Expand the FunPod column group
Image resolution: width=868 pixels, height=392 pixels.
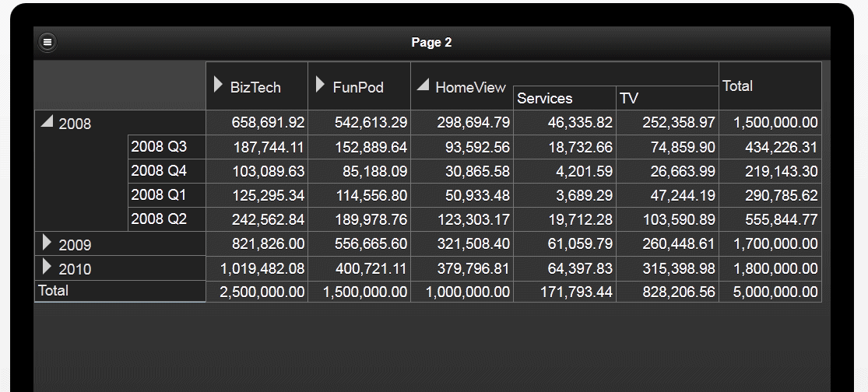click(x=321, y=85)
